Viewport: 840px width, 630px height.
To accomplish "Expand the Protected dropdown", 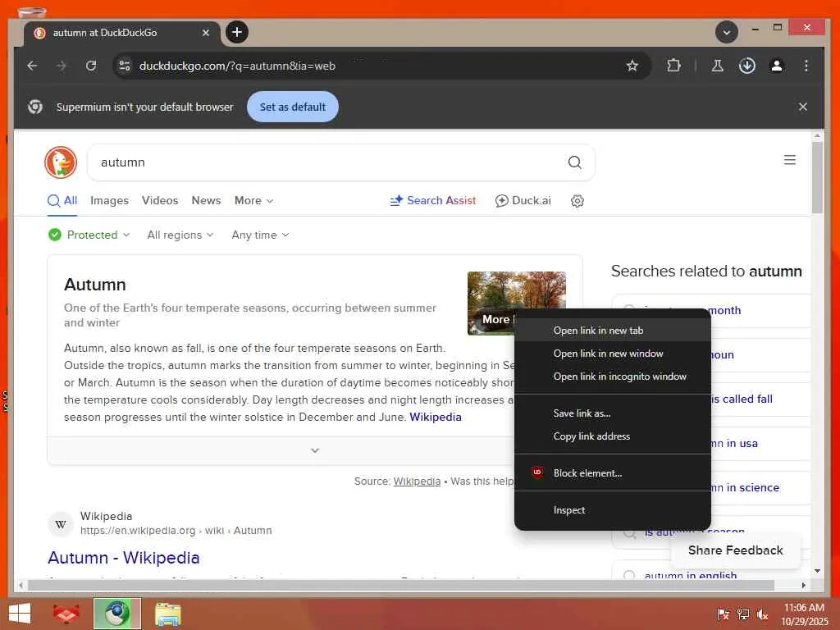I will [x=89, y=235].
